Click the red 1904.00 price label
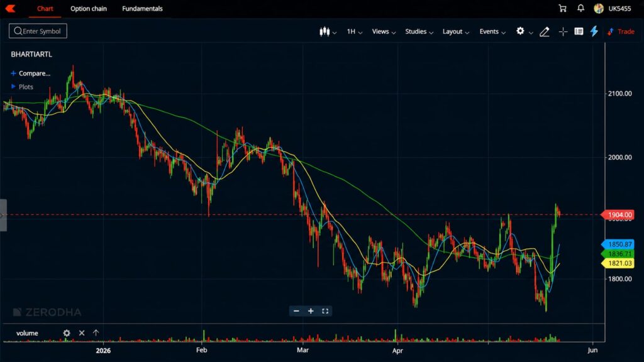The height and width of the screenshot is (362, 644). 618,215
